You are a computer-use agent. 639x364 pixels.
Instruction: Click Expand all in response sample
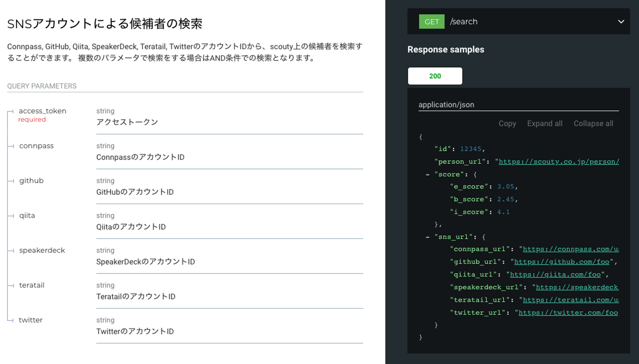tap(544, 124)
